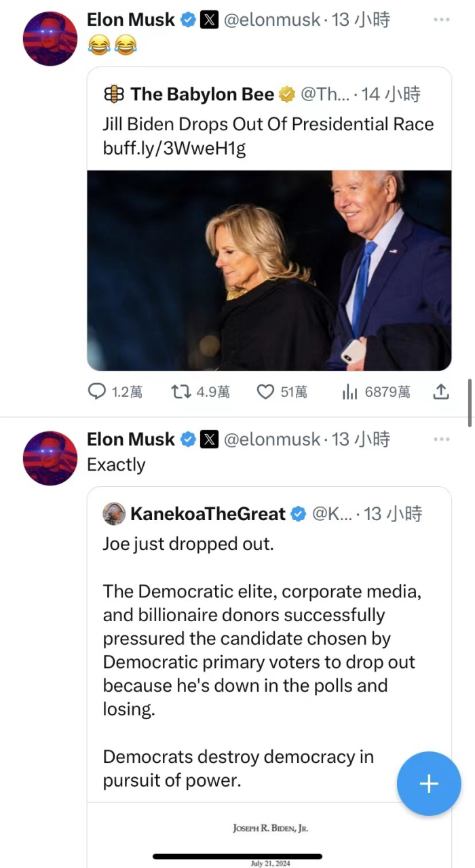Open the Jill and Joe Biden photo
The width and height of the screenshot is (475, 868).
269,271
